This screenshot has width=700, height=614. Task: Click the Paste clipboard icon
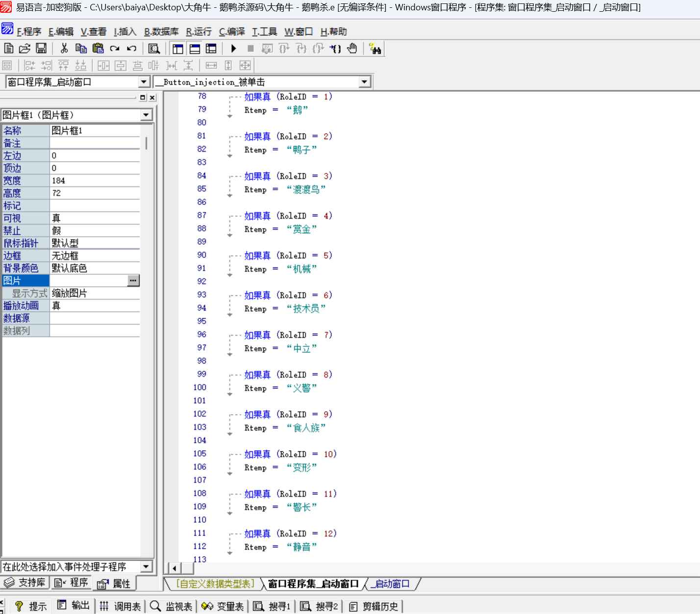click(x=98, y=49)
